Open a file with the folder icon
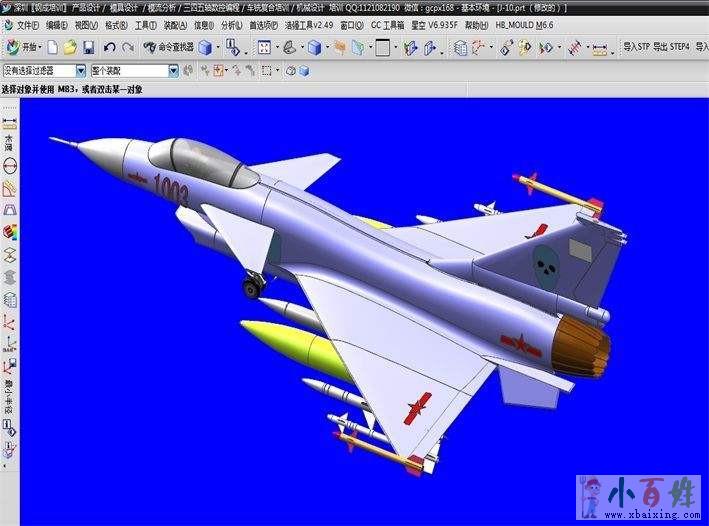709x526 pixels. coord(70,47)
